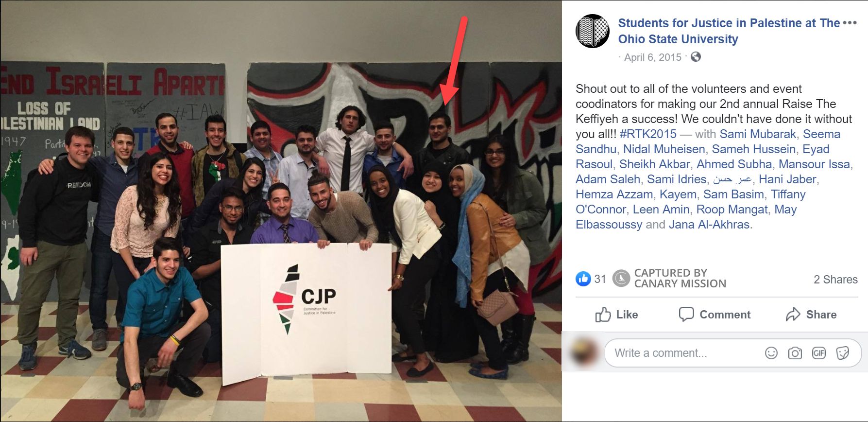
Task: Click the SJP page profile picture
Action: coord(592,31)
